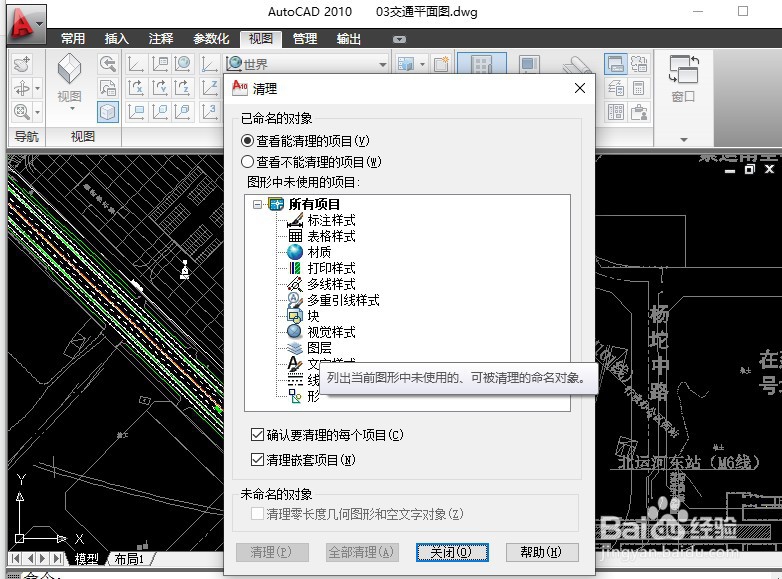
Task: Select 图层 in the purge tree
Action: 319,348
